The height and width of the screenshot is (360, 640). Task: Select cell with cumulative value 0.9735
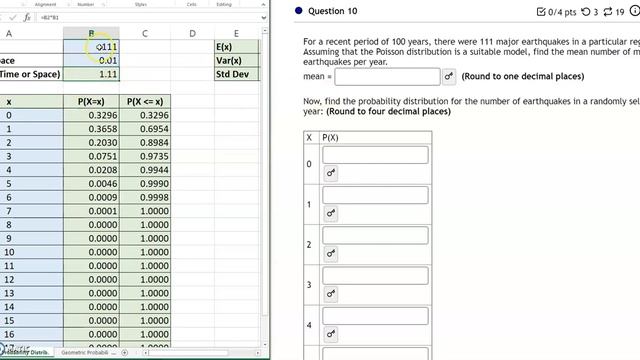click(x=145, y=156)
